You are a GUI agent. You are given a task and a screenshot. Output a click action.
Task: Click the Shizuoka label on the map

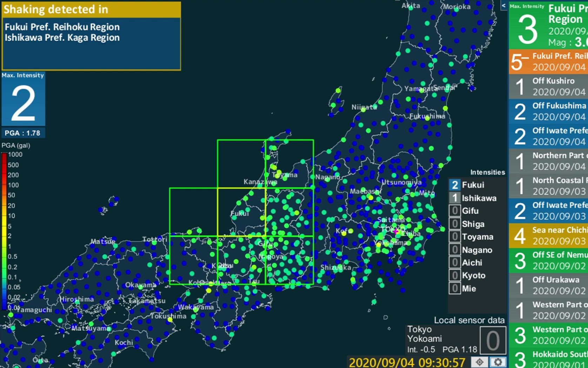pyautogui.click(x=336, y=268)
